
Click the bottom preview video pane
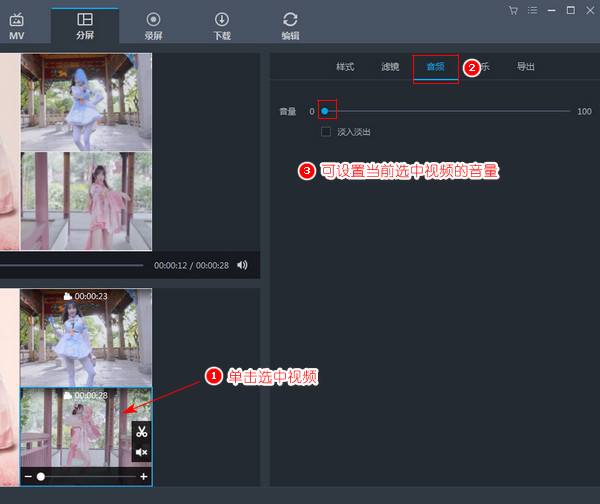click(86, 201)
